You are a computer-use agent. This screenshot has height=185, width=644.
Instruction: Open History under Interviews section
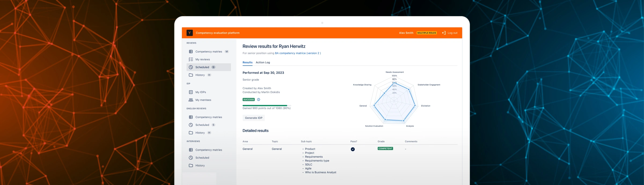click(x=200, y=166)
